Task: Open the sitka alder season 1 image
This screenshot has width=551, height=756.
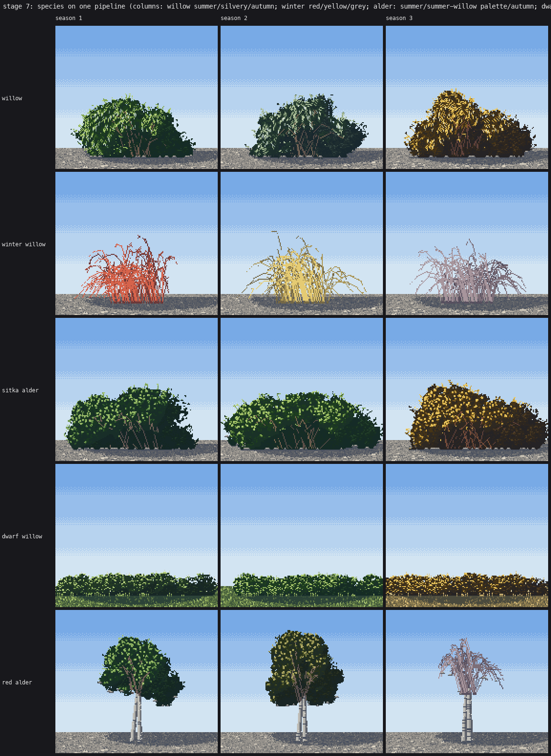Action: [x=137, y=389]
